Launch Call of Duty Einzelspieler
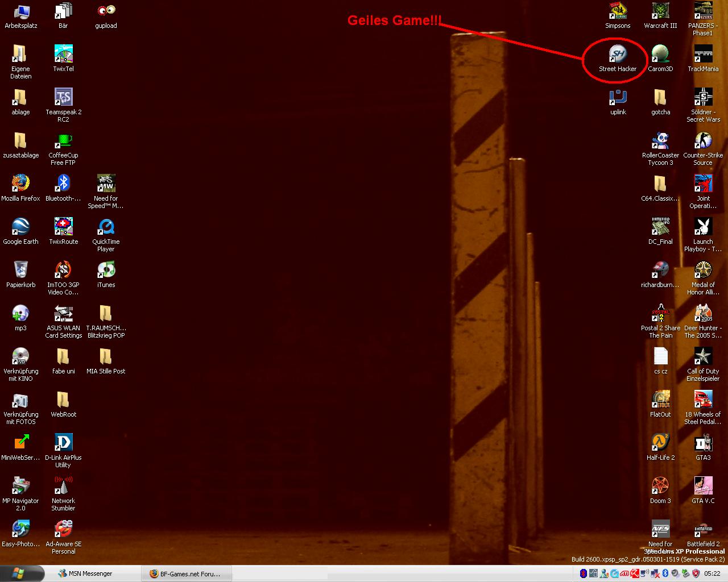Image resolution: width=728 pixels, height=582 pixels. click(703, 364)
